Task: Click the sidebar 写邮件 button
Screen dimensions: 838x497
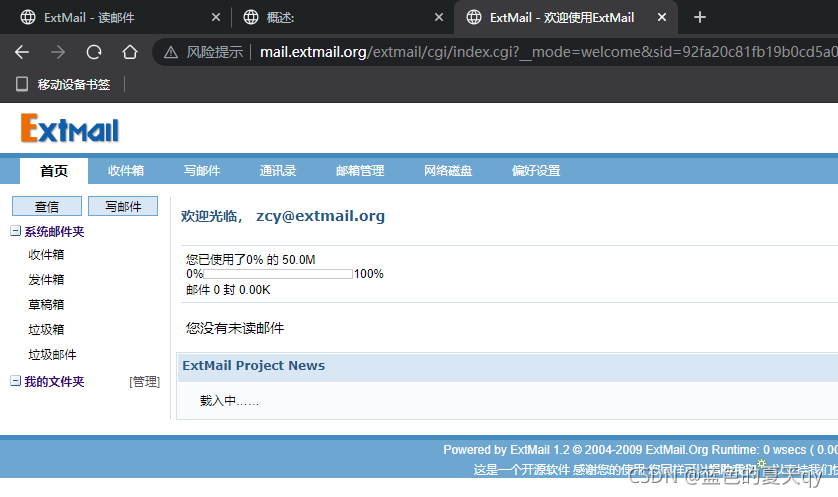Action: click(x=123, y=206)
